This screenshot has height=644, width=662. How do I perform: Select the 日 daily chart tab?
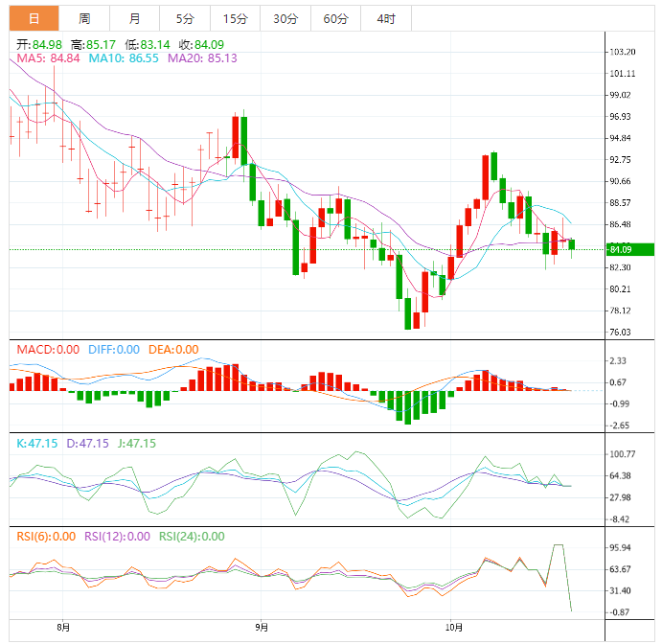point(34,18)
